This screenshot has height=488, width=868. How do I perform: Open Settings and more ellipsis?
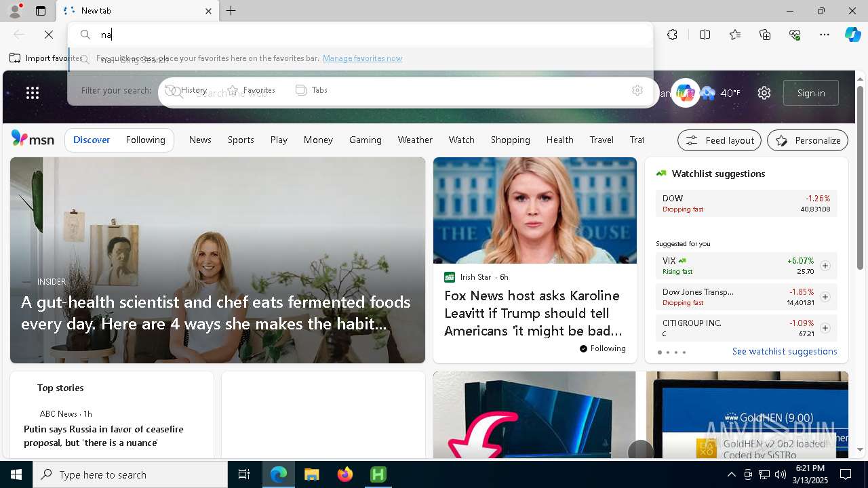[x=825, y=35]
